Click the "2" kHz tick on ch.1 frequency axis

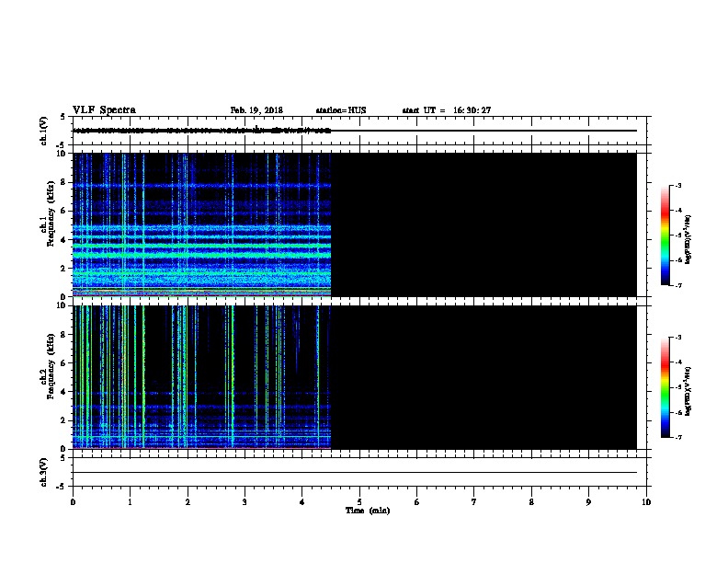[x=63, y=269]
